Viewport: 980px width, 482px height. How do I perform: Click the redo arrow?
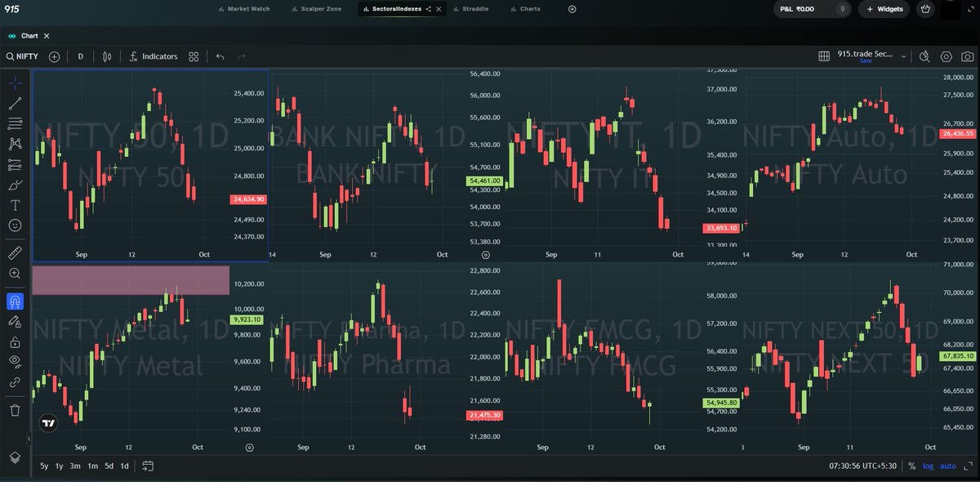[241, 56]
